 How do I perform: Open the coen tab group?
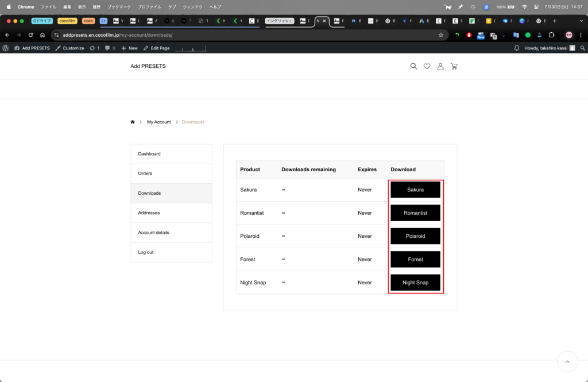tap(88, 21)
